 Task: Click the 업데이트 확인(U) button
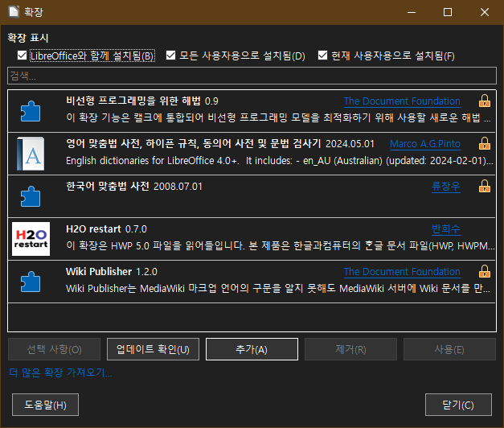(x=153, y=349)
